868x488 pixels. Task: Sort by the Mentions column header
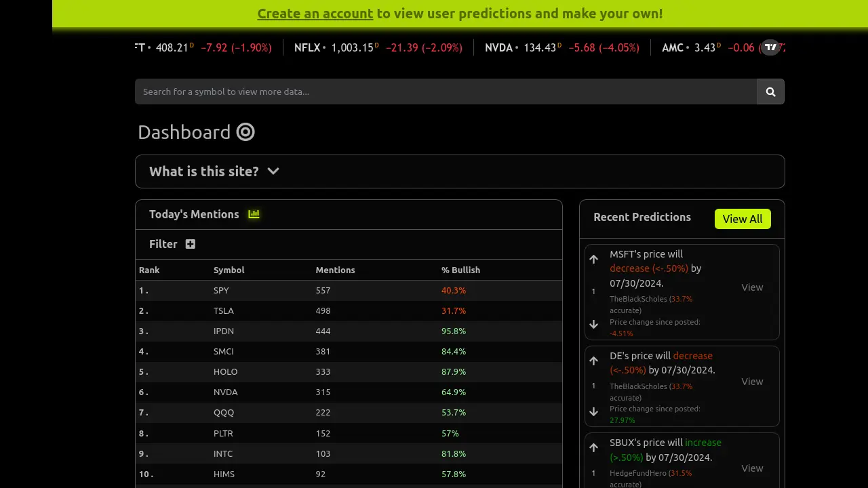335,270
